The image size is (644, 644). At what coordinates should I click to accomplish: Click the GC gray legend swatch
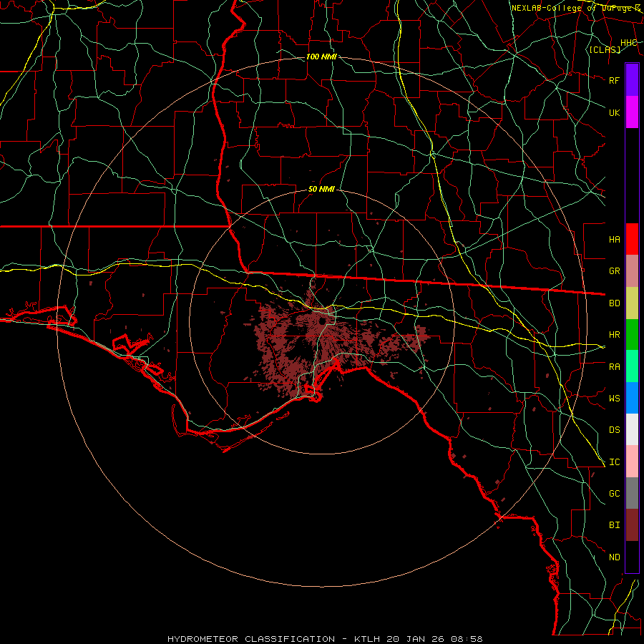[632, 493]
